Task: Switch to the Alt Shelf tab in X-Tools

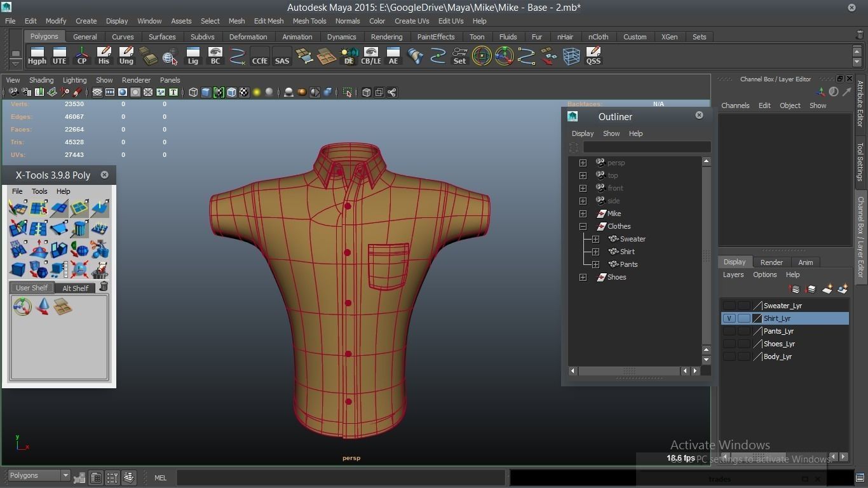Action: point(75,288)
